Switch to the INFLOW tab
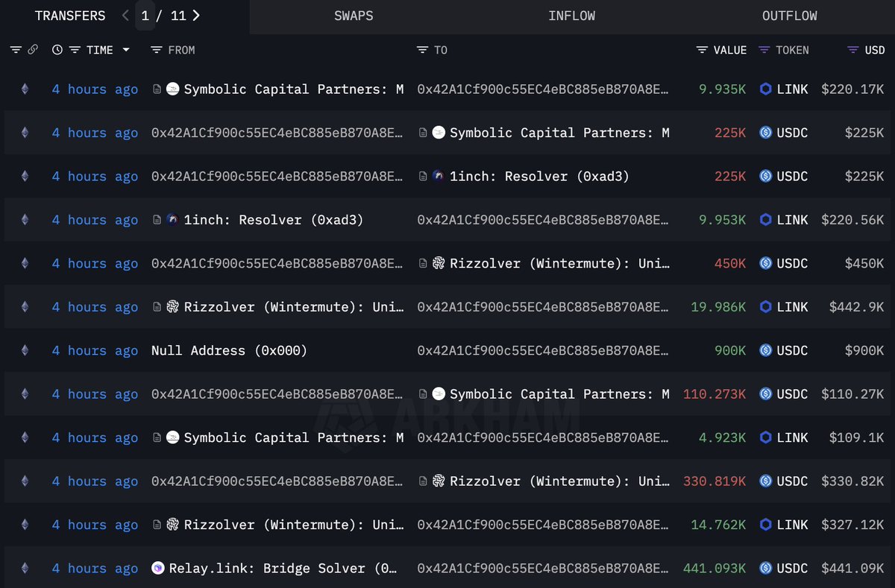Screen dimensions: 895x588 click(572, 16)
